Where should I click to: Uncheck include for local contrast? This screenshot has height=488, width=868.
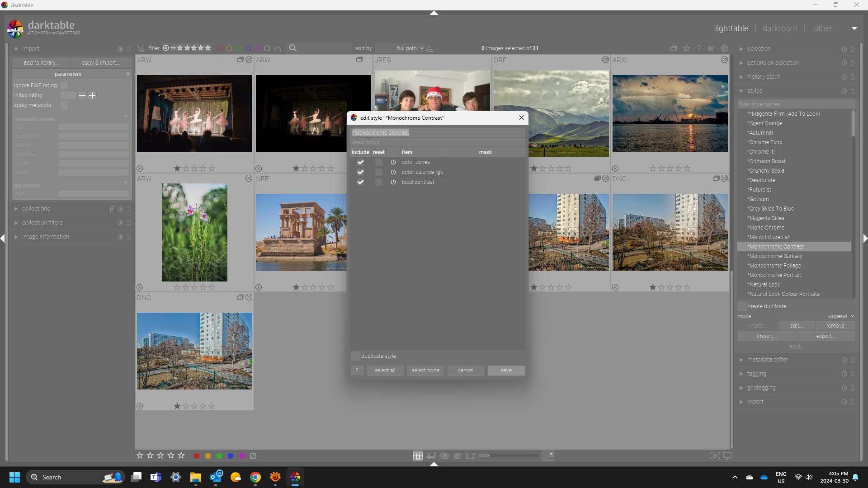click(x=360, y=182)
